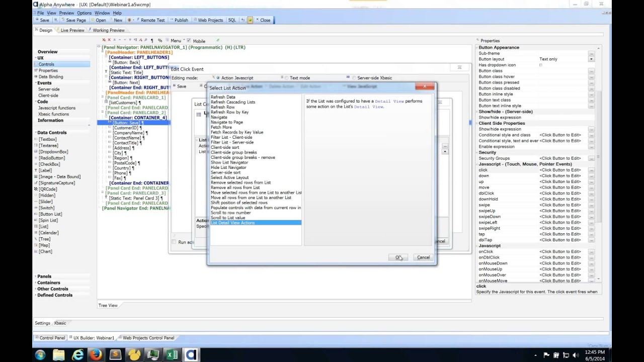Click the ellipsis button for the 'click' event
Image resolution: width=644 pixels, height=362 pixels.
coord(591,170)
